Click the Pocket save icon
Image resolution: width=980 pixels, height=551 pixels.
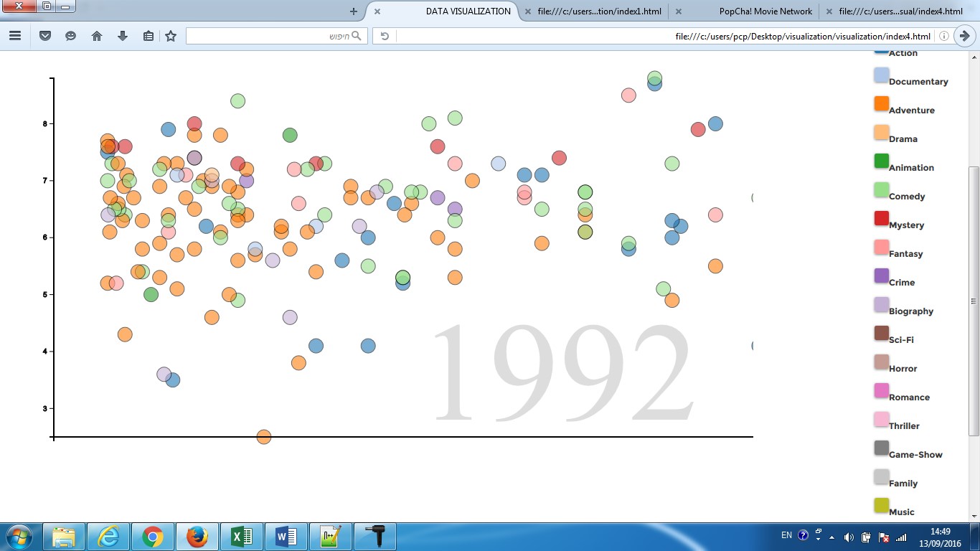pos(45,36)
